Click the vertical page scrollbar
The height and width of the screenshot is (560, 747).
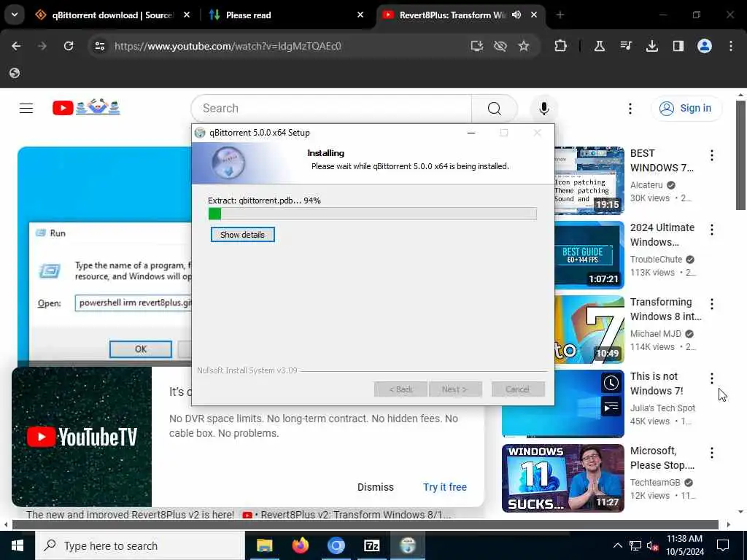[740, 155]
